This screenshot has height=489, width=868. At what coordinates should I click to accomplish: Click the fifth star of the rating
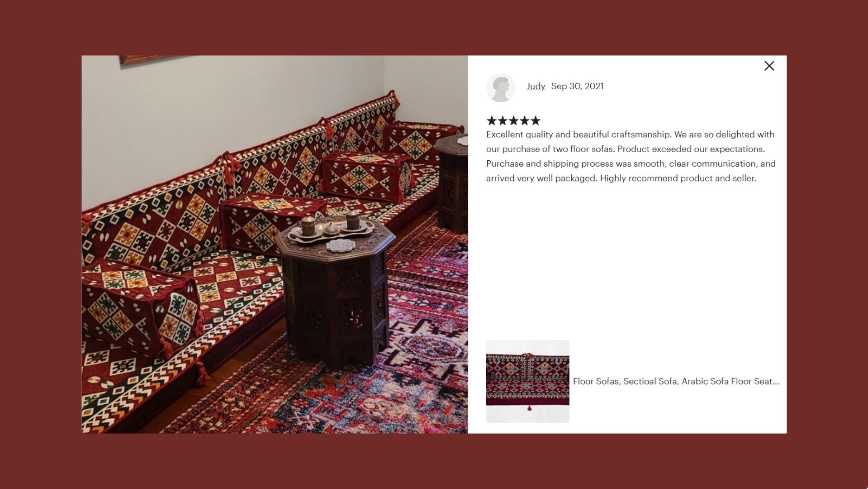pos(536,120)
